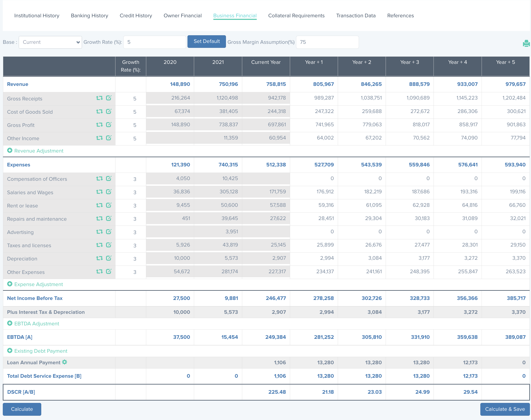Image resolution: width=531 pixels, height=420 pixels.
Task: Click the printer icon
Action: (526, 44)
